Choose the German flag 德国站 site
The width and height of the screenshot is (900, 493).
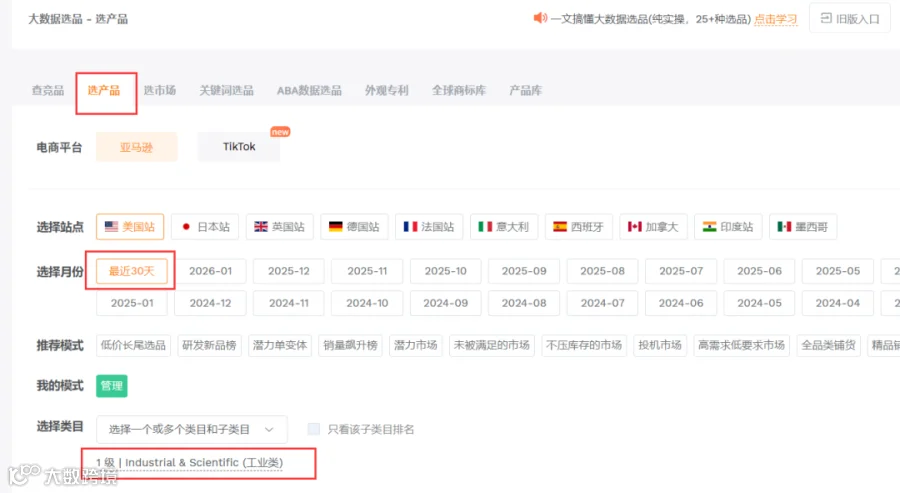tap(354, 227)
